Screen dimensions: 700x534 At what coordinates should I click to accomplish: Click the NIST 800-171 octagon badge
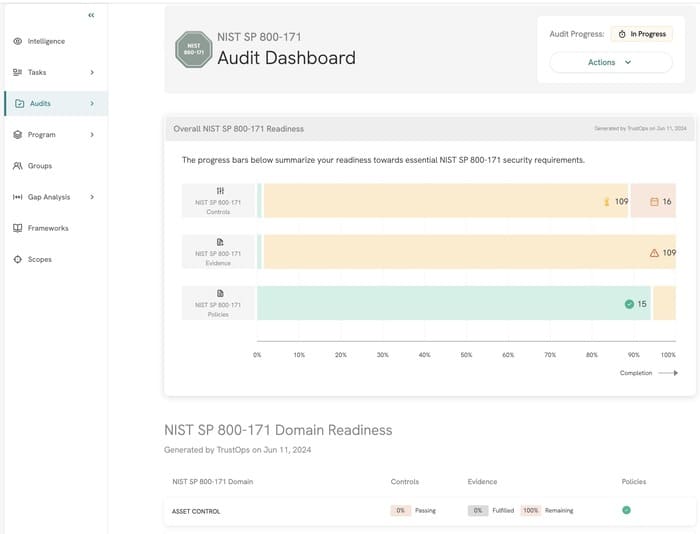pyautogui.click(x=193, y=50)
